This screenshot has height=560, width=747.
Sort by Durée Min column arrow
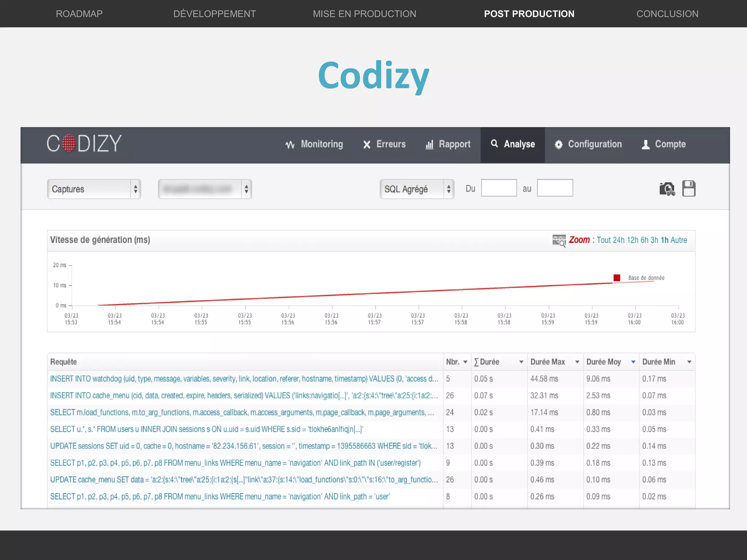tap(689, 362)
